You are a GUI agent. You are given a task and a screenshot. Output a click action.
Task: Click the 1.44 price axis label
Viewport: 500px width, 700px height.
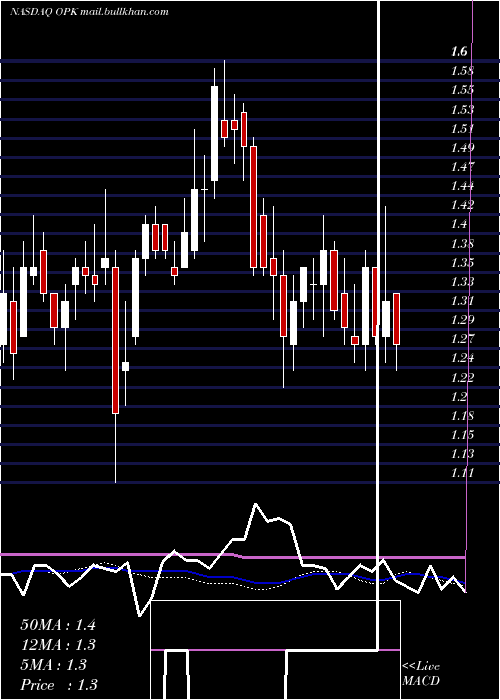tap(462, 186)
